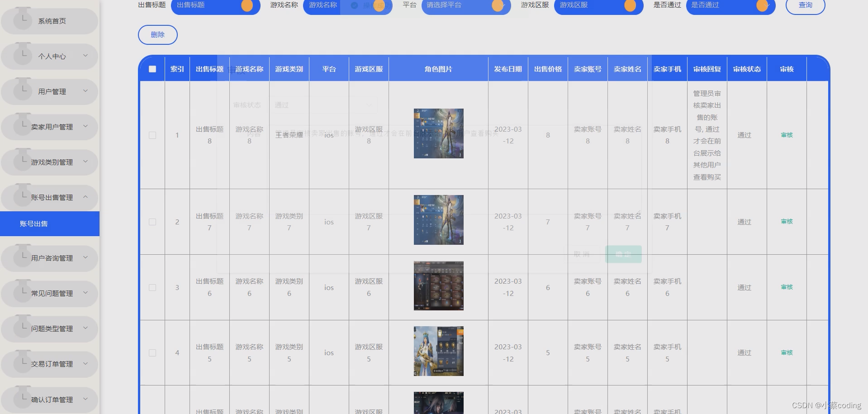This screenshot has width=868, height=414.
Task: Click the icon beside 系统首页
Action: (x=23, y=18)
